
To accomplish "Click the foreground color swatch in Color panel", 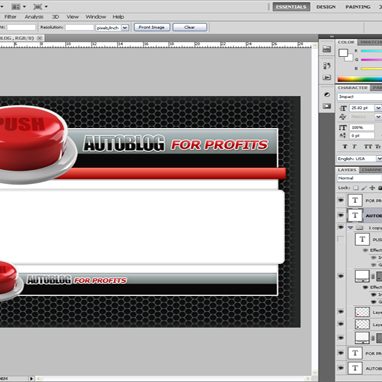I will click(x=343, y=53).
